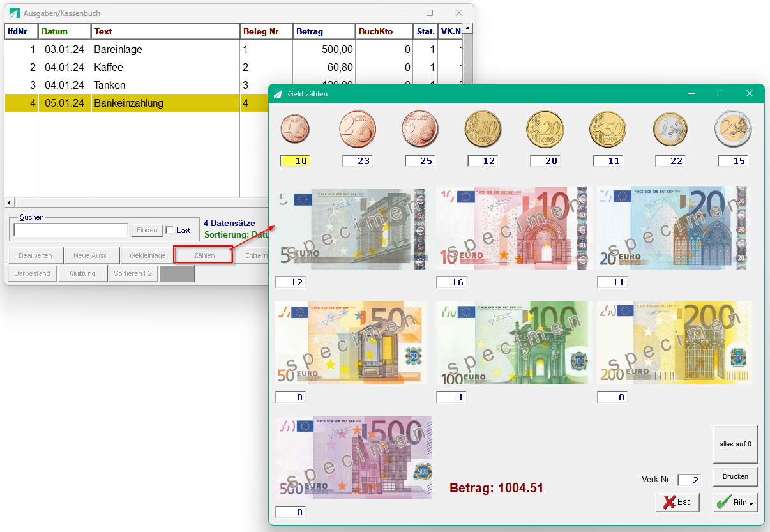The image size is (770, 532).
Task: Confirm with the Bild↓ checkmark button
Action: 735,502
